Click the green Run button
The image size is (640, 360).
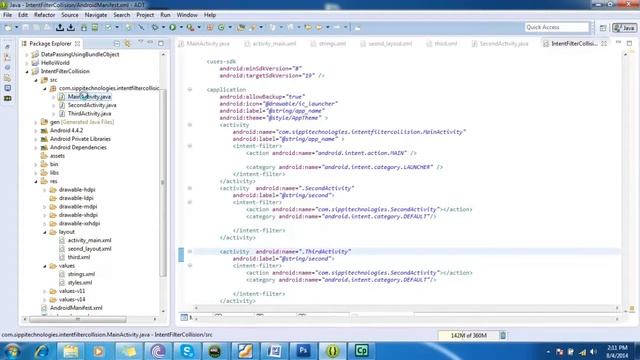(173, 27)
